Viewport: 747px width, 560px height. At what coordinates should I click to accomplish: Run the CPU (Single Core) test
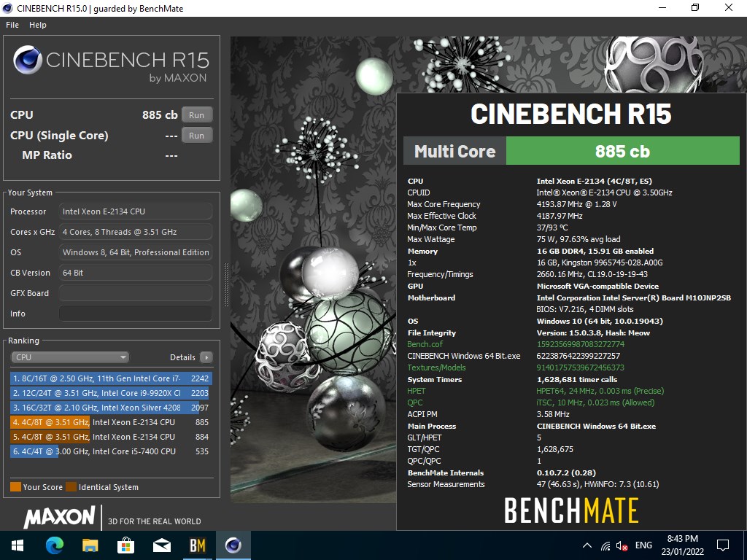(x=197, y=135)
